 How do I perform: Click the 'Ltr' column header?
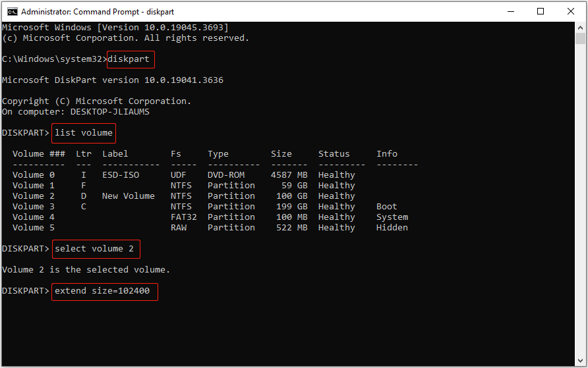tap(84, 154)
